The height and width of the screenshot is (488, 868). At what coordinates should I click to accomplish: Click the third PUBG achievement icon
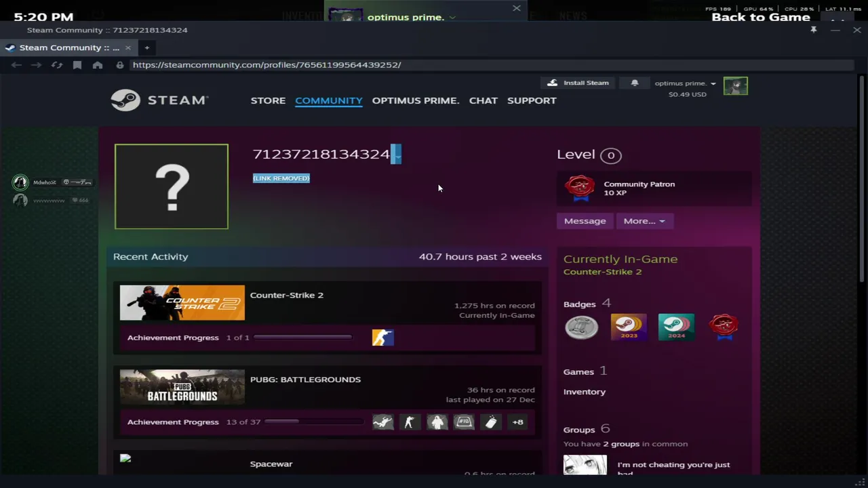point(437,422)
